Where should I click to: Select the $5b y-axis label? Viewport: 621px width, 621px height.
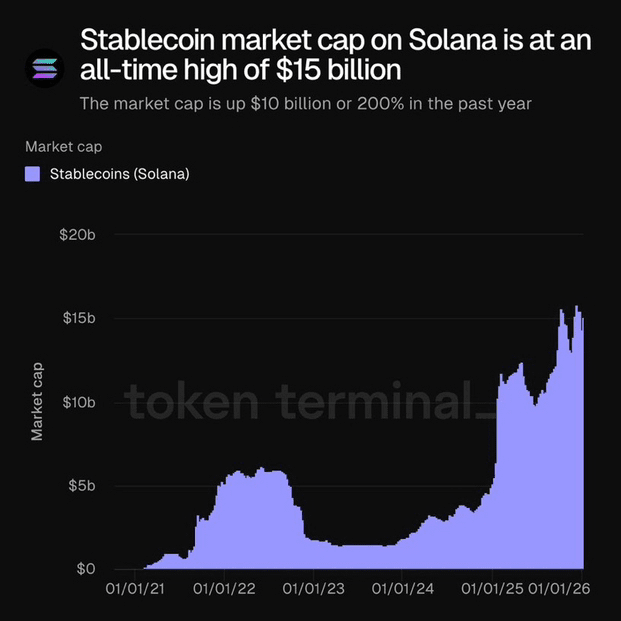coord(79,486)
